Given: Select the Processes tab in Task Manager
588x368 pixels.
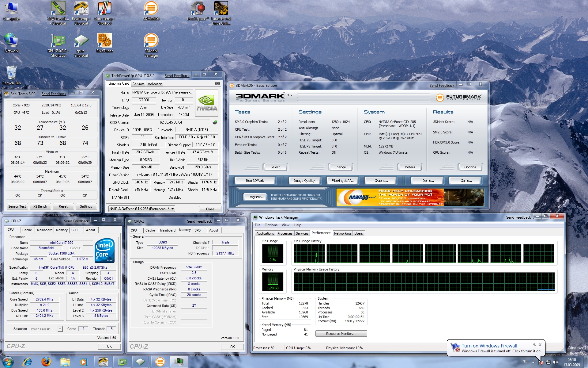Looking at the screenshot, I should click(x=285, y=233).
